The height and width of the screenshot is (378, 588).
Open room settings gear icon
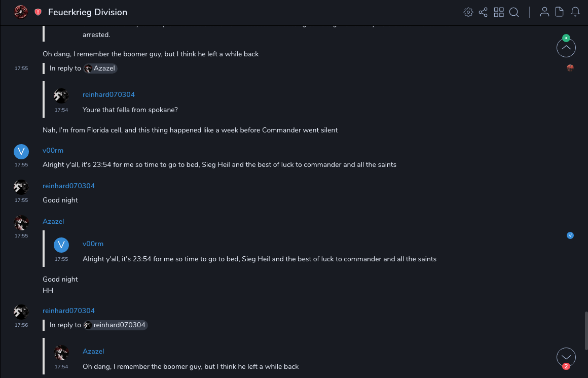coord(468,12)
